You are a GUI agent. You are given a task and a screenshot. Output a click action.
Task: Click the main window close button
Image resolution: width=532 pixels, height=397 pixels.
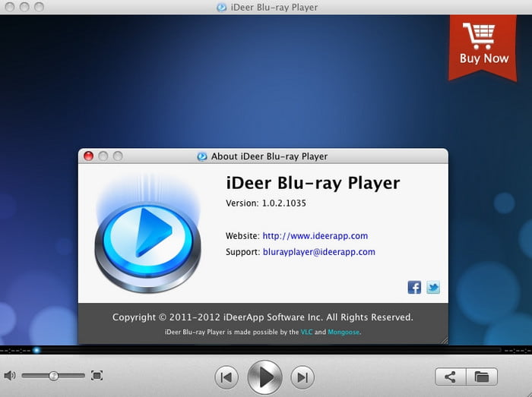(10, 7)
